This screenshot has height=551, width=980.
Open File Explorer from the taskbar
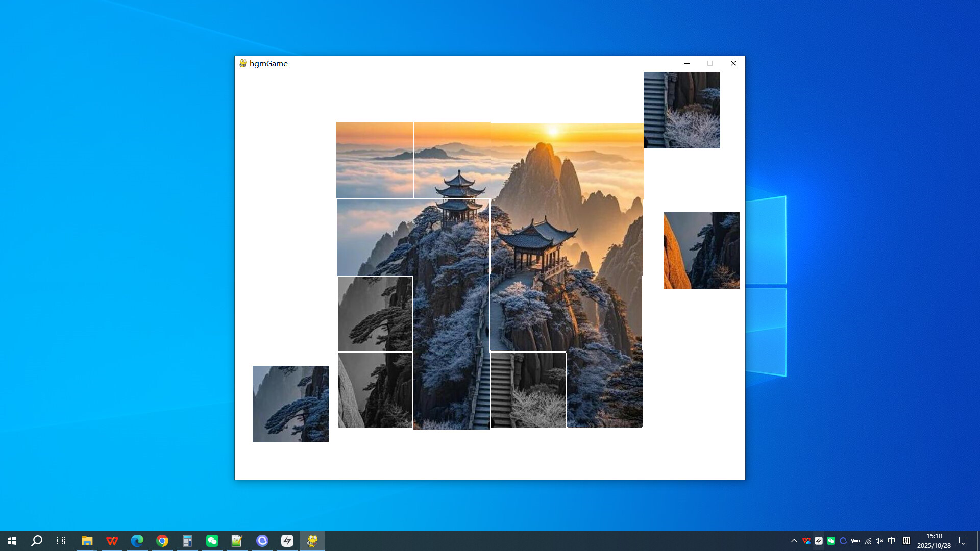[x=87, y=540]
